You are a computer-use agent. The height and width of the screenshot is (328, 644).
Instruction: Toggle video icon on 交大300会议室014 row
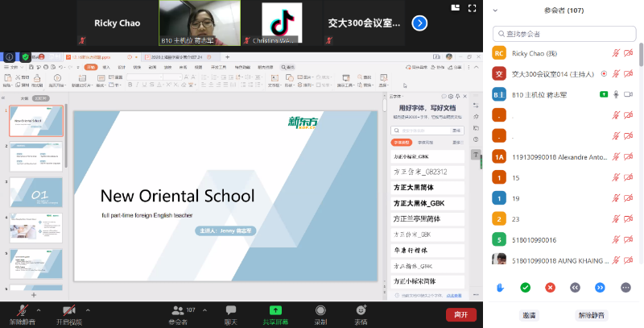point(629,74)
